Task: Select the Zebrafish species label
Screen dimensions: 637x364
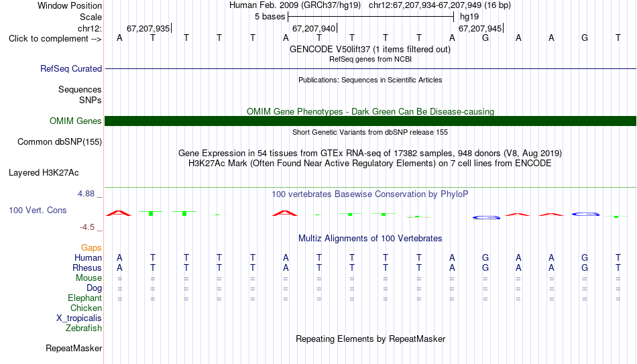Action: click(84, 328)
